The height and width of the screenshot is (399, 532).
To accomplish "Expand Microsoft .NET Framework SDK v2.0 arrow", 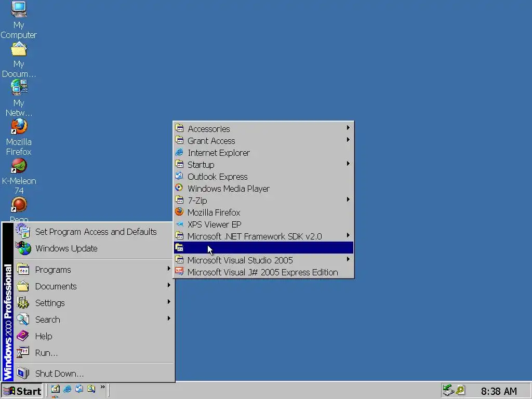I will coord(348,235).
